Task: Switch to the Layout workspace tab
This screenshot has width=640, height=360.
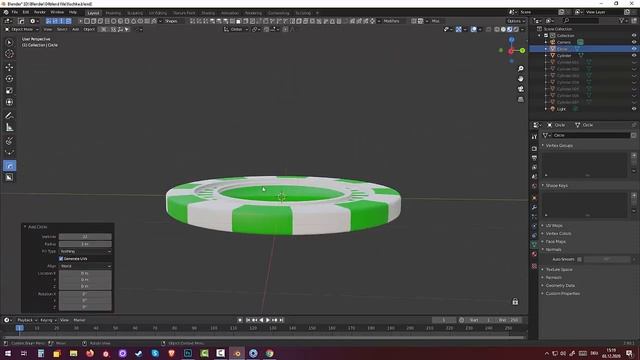Action: tap(93, 13)
